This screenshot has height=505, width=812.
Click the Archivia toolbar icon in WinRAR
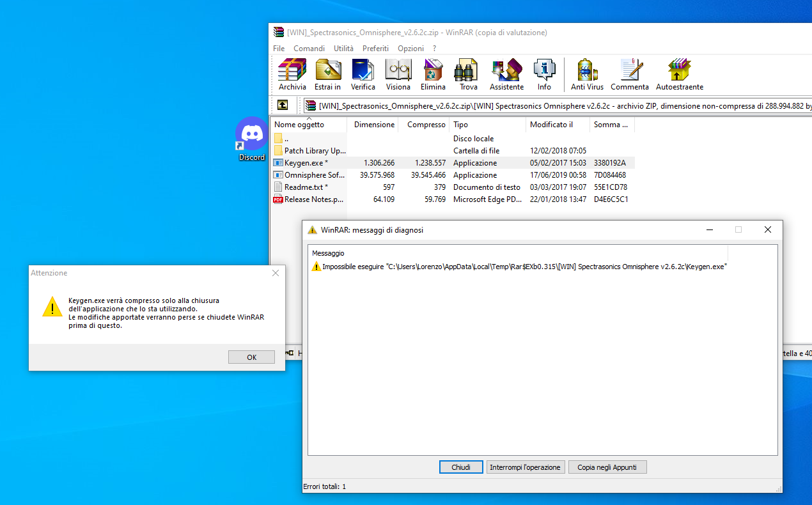292,75
